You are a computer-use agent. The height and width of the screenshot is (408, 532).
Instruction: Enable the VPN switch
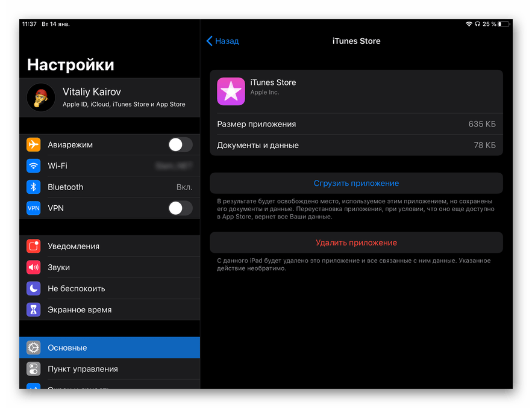pos(180,208)
